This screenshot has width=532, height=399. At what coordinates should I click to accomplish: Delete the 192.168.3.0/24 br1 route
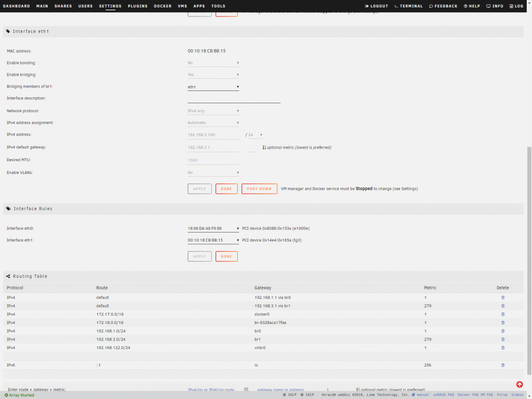[503, 339]
